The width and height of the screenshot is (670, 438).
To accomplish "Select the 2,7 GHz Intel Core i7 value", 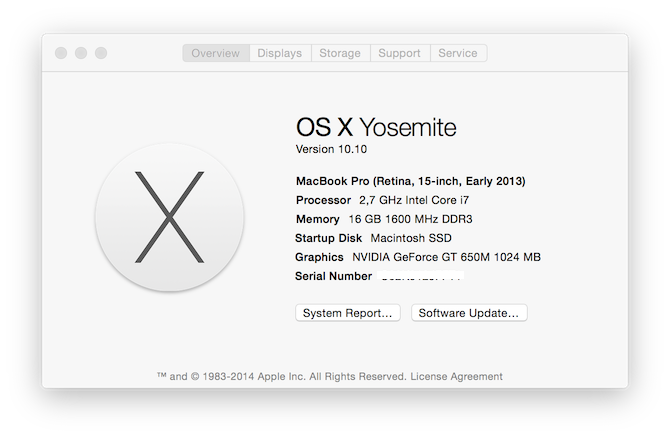I will 414,200.
